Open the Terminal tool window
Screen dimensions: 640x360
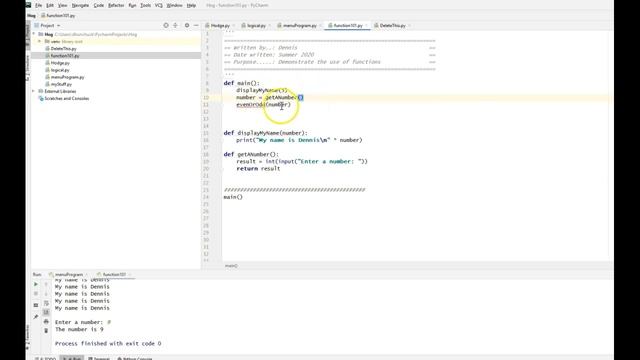click(x=99, y=358)
